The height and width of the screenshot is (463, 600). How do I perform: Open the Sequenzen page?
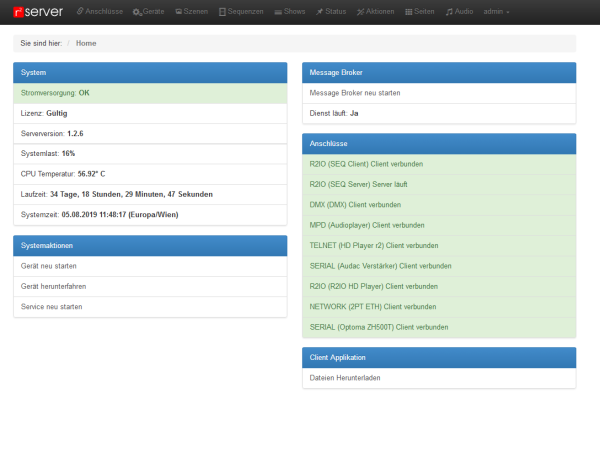click(x=239, y=11)
